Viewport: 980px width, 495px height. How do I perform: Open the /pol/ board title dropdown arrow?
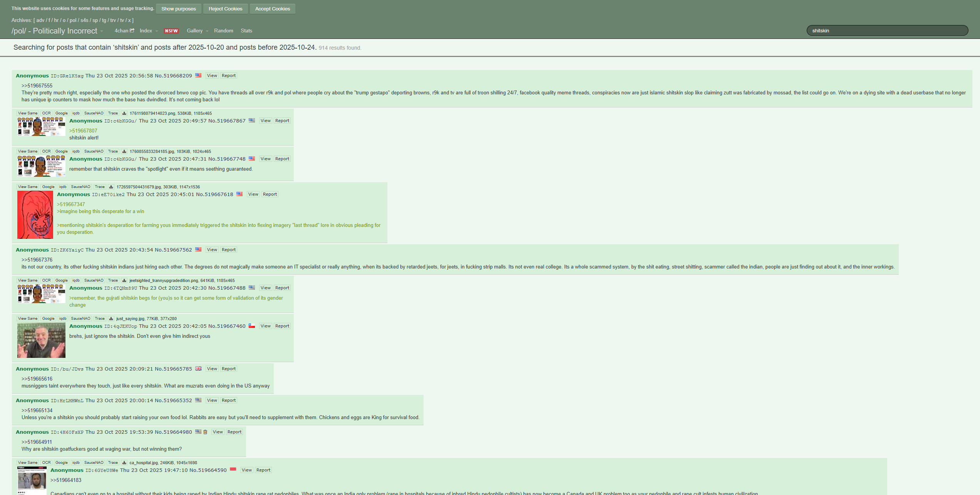tap(102, 31)
